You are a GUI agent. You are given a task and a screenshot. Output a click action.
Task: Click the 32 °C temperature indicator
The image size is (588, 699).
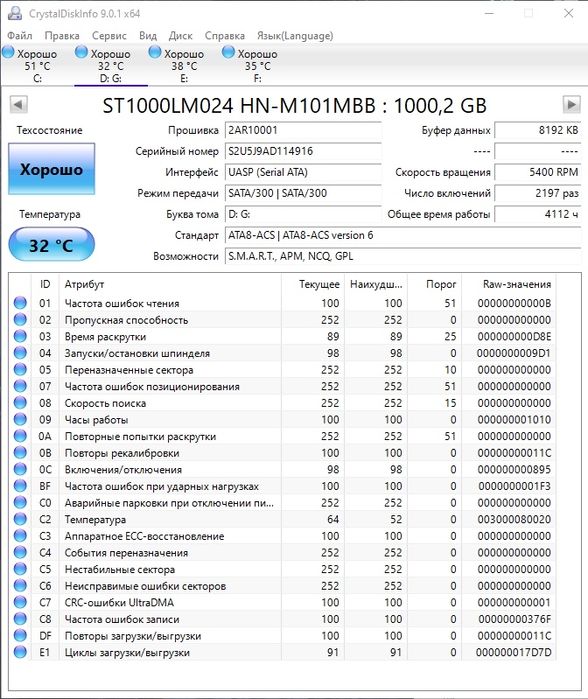52,244
